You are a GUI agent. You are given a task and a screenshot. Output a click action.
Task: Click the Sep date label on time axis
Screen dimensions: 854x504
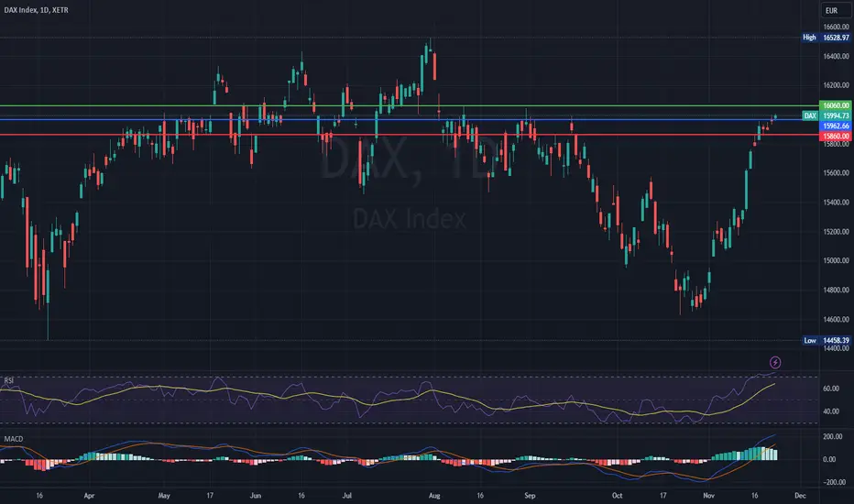click(530, 496)
